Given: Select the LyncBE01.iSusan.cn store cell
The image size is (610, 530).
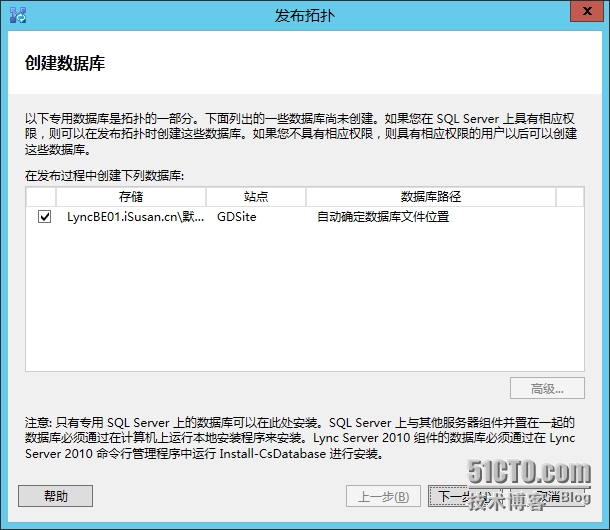Looking at the screenshot, I should coord(135,217).
